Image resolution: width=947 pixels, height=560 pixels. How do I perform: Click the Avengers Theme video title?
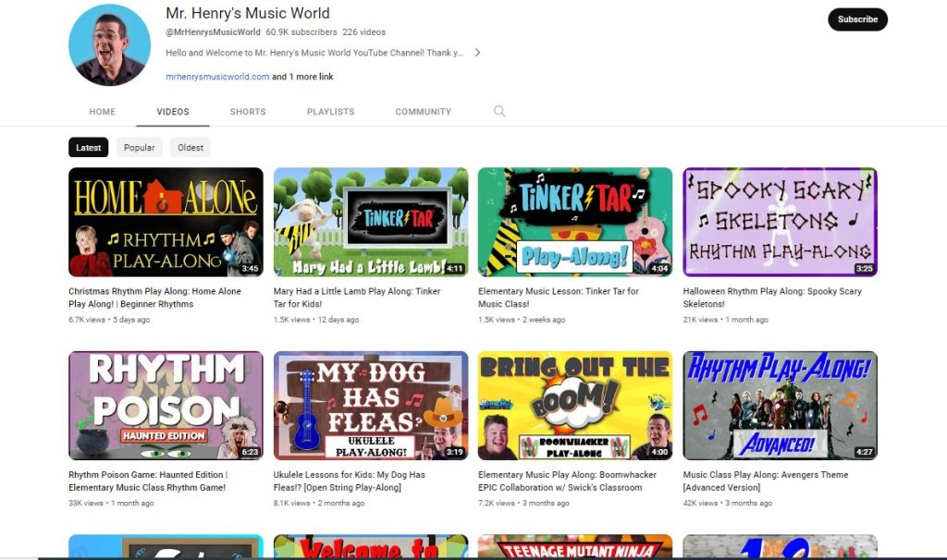(765, 481)
